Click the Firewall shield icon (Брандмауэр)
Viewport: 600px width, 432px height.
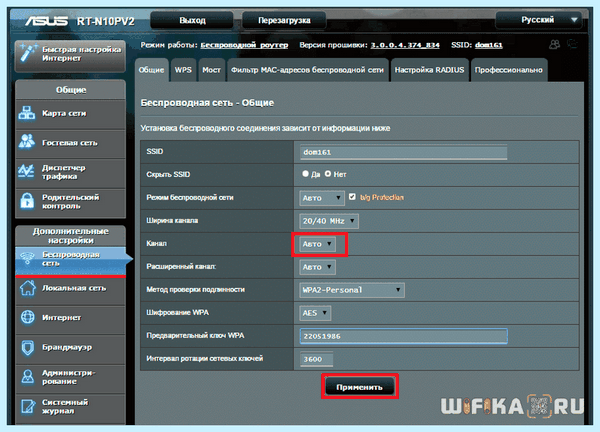(28, 347)
